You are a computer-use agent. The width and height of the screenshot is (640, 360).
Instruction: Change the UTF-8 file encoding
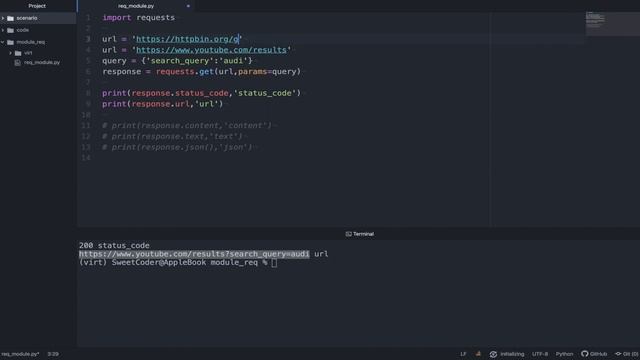click(x=540, y=354)
